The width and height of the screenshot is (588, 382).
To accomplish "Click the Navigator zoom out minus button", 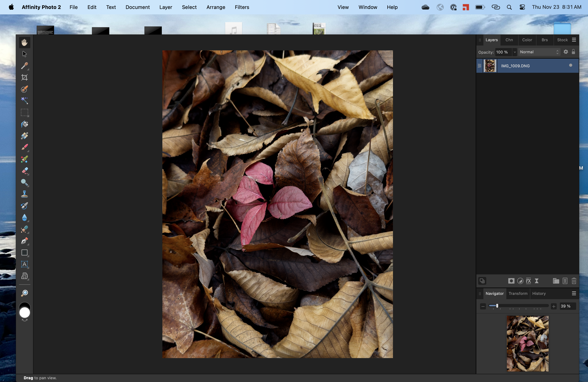I will 483,306.
